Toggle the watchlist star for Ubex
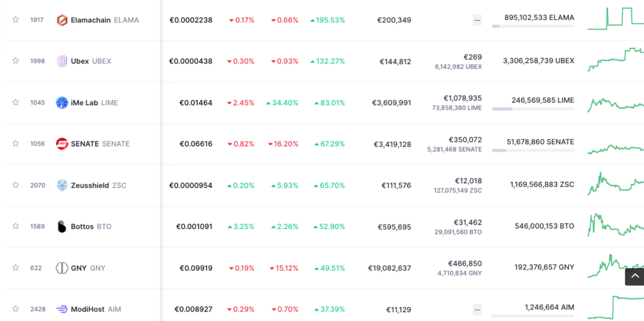The height and width of the screenshot is (321, 644). pyautogui.click(x=16, y=61)
